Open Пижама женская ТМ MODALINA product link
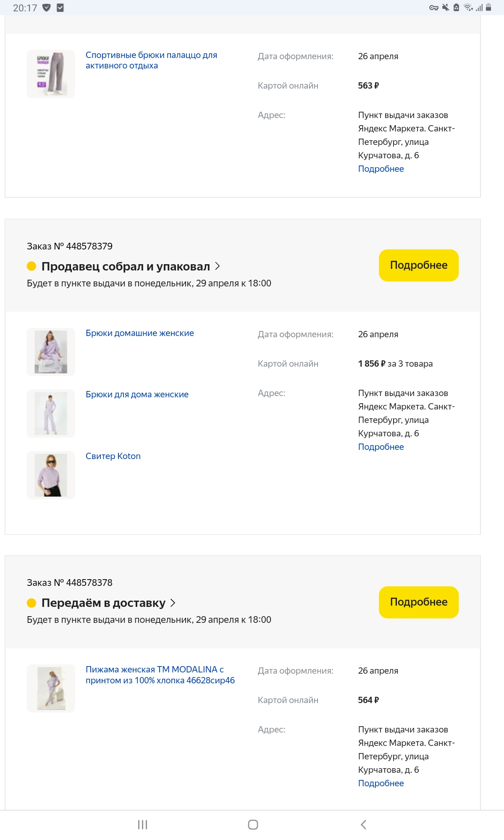This screenshot has width=504, height=840. [160, 675]
